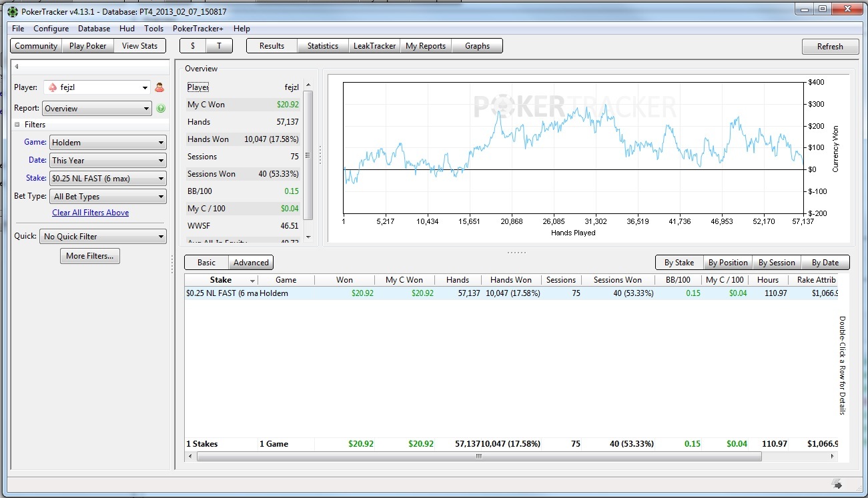Click the WWSF value 46.51
This screenshot has width=868, height=498.
290,226
